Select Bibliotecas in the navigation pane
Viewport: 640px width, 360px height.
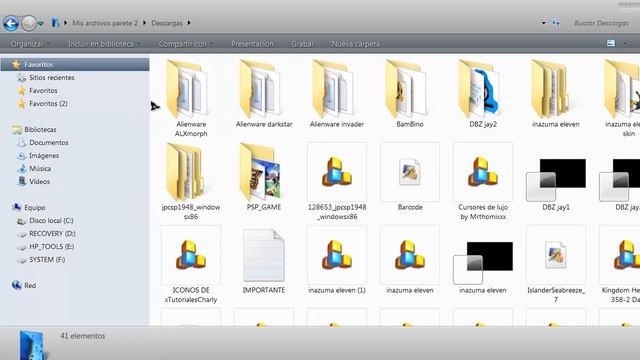[40, 129]
